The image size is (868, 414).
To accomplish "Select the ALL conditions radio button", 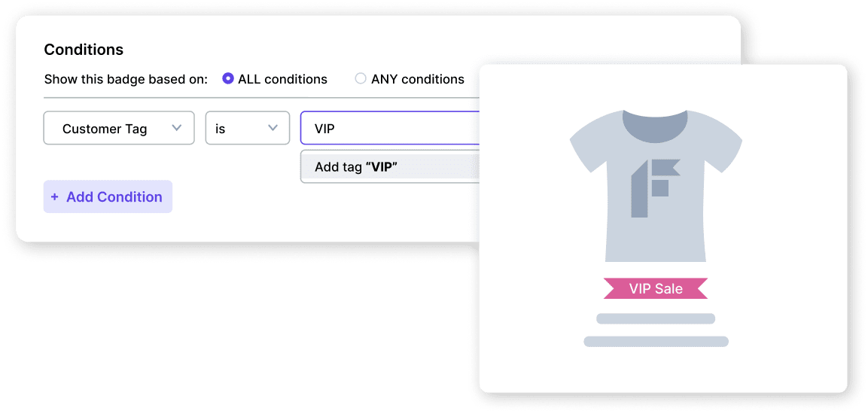I will click(228, 79).
